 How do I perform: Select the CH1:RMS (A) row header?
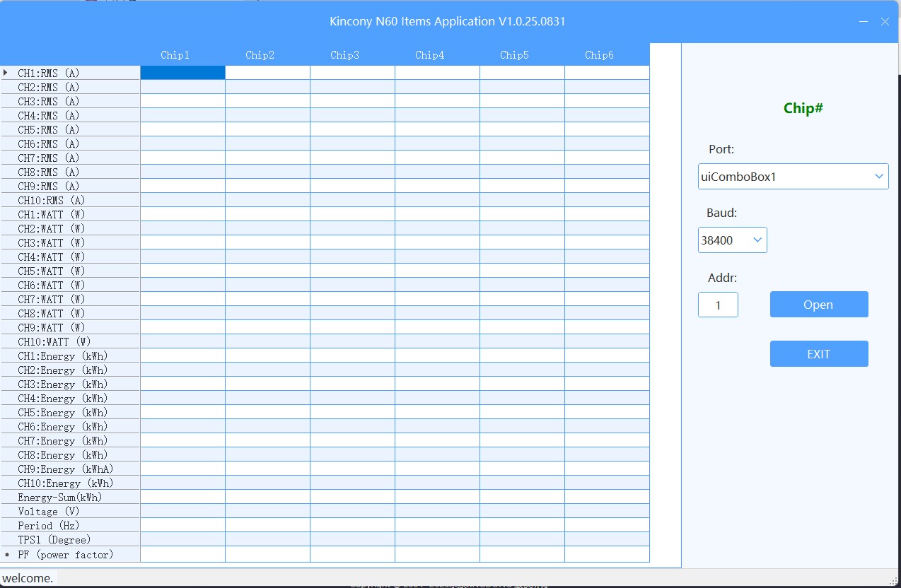coord(71,73)
